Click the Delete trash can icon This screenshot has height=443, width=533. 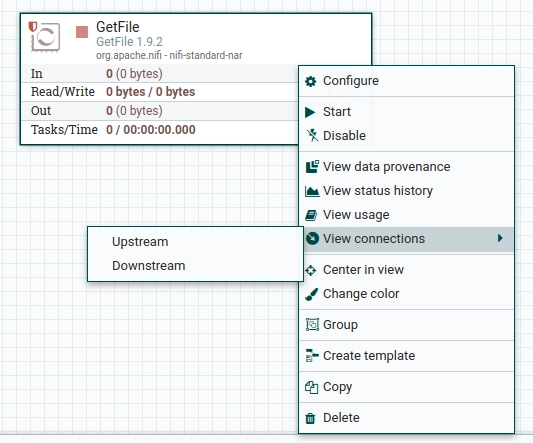(310, 418)
